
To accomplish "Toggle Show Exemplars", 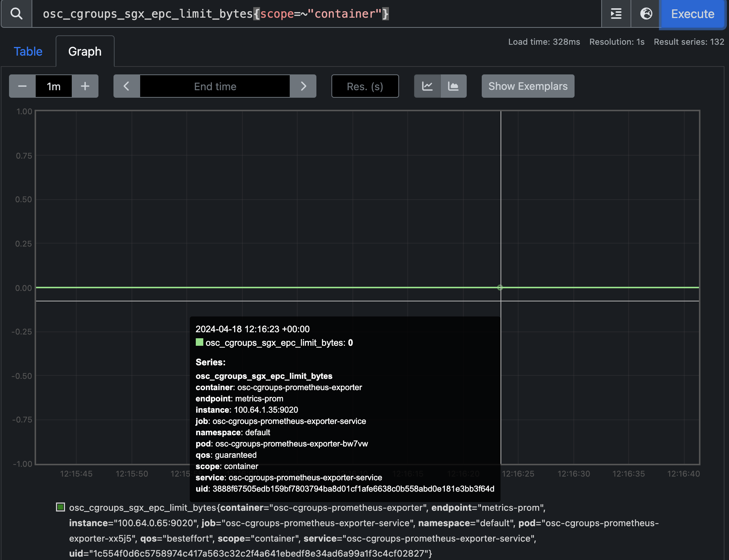I will [x=528, y=86].
